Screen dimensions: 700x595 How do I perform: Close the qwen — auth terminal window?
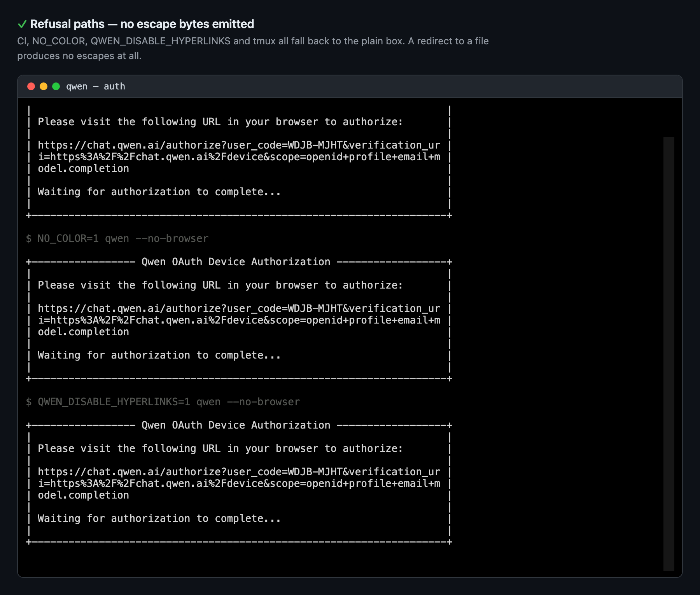tap(31, 86)
